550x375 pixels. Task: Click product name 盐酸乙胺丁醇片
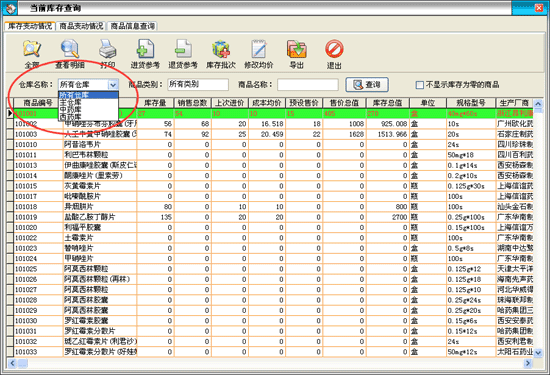(89, 217)
